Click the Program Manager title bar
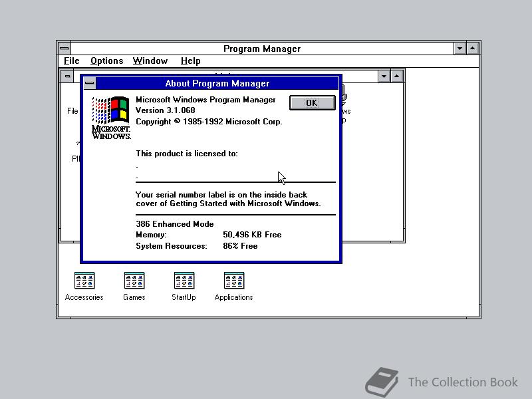 [262, 49]
